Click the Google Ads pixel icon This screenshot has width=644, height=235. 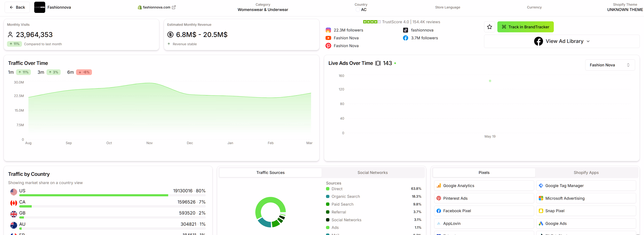541,224
